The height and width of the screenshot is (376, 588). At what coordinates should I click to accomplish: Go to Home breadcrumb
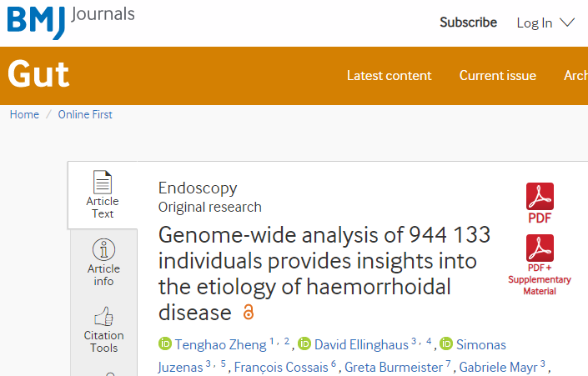(24, 114)
